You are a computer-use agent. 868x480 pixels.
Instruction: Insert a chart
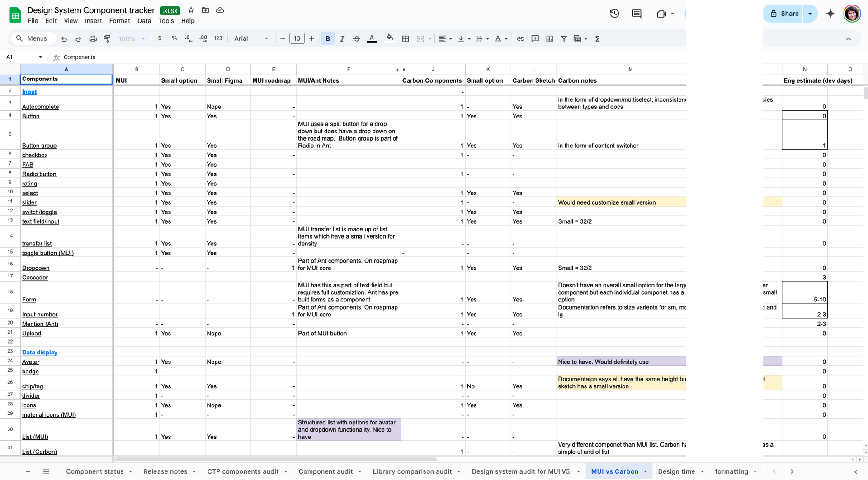(550, 39)
